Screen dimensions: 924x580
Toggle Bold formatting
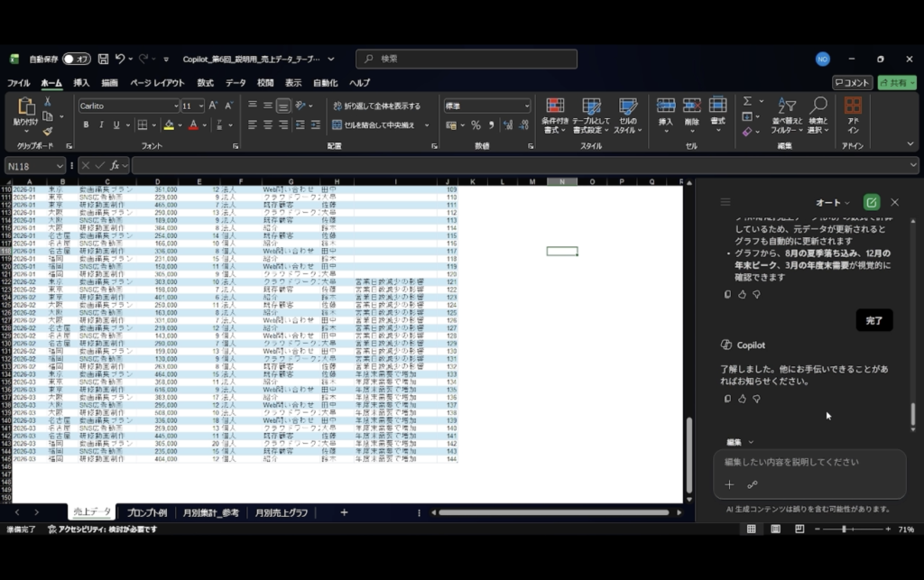tap(86, 124)
